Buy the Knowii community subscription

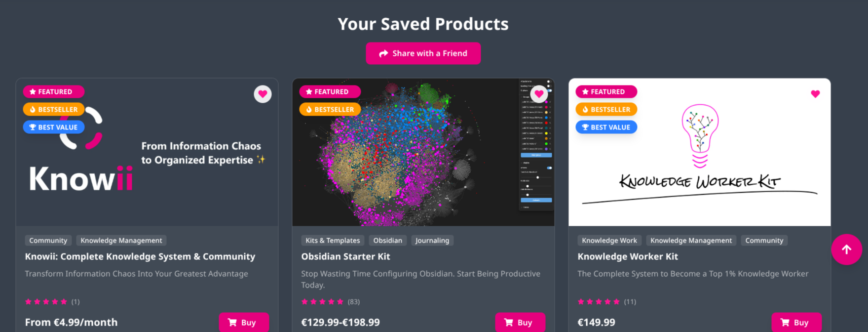point(244,322)
